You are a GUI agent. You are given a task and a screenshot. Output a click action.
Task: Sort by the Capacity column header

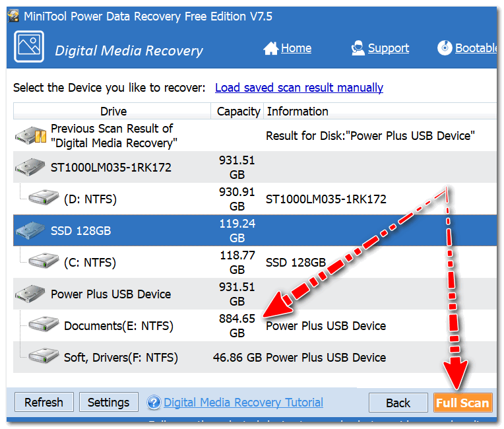coord(237,112)
